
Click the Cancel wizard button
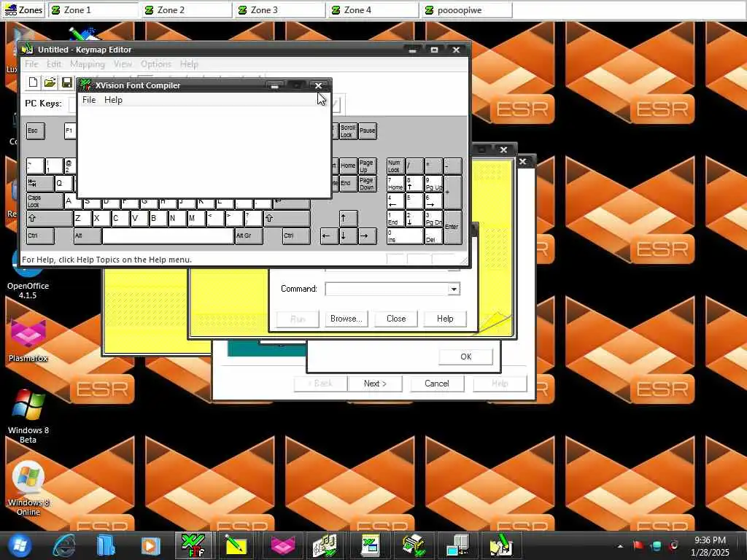437,384
